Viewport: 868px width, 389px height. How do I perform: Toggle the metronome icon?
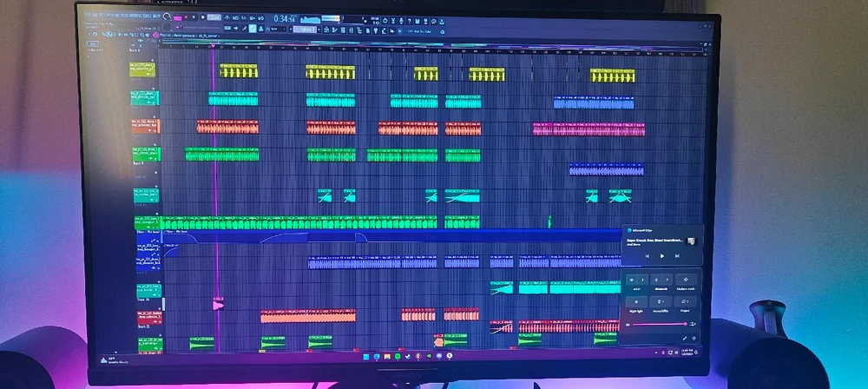(x=227, y=17)
